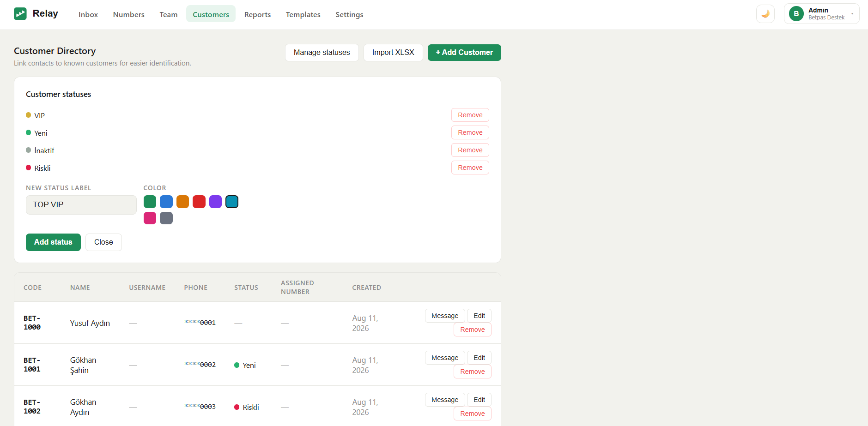Go to the Templates tab
The height and width of the screenshot is (426, 868).
coord(303,14)
